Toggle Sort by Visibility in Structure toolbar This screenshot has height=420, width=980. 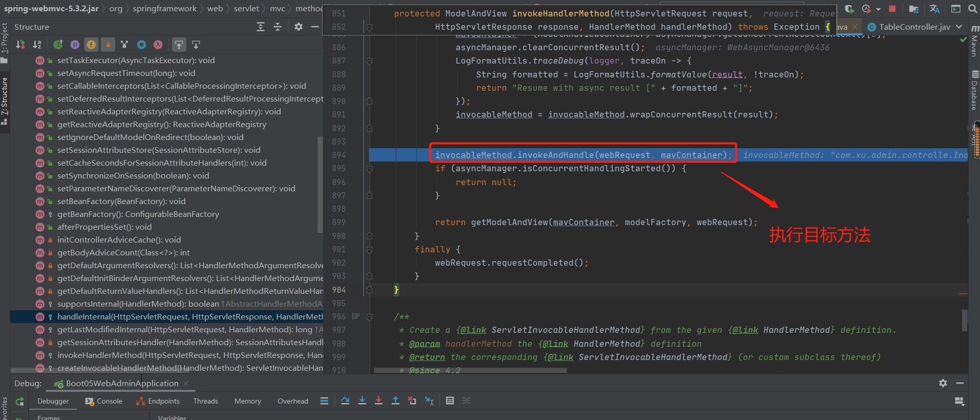(21, 45)
